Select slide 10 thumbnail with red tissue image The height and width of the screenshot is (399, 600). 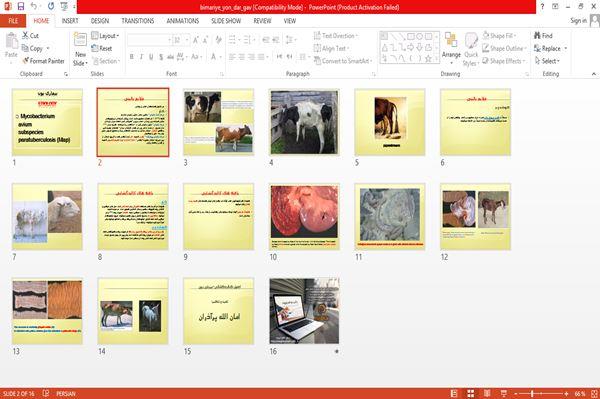(304, 217)
